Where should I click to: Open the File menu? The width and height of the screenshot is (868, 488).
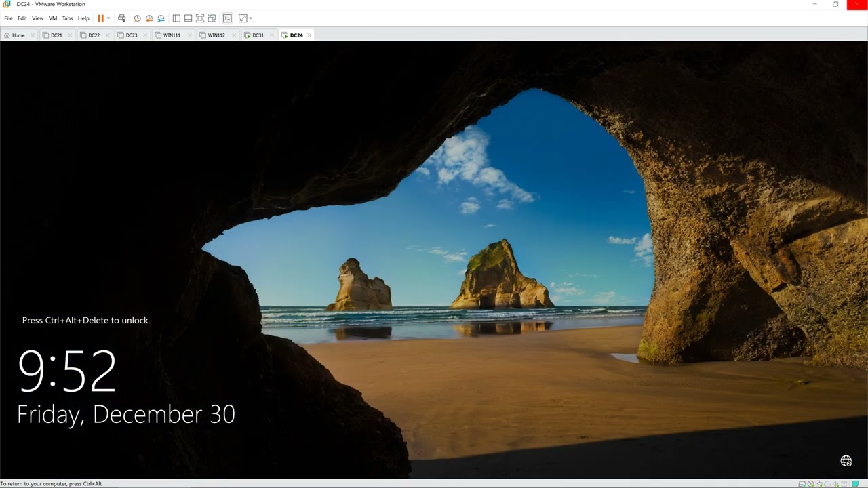[9, 18]
